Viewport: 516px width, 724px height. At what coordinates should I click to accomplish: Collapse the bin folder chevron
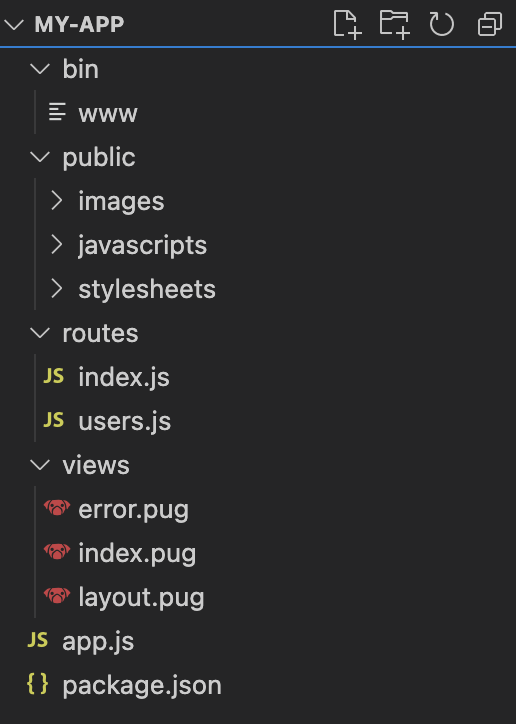pyautogui.click(x=40, y=69)
